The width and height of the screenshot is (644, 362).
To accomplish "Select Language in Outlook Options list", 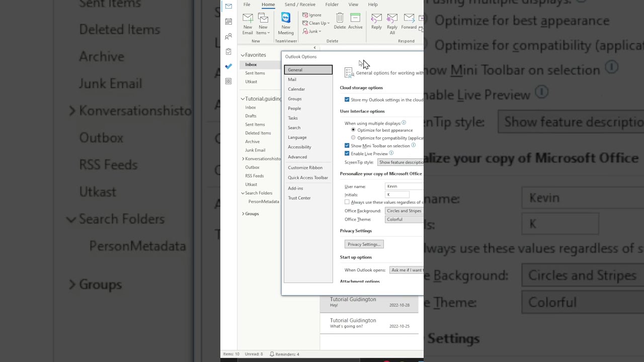I will [308, 137].
